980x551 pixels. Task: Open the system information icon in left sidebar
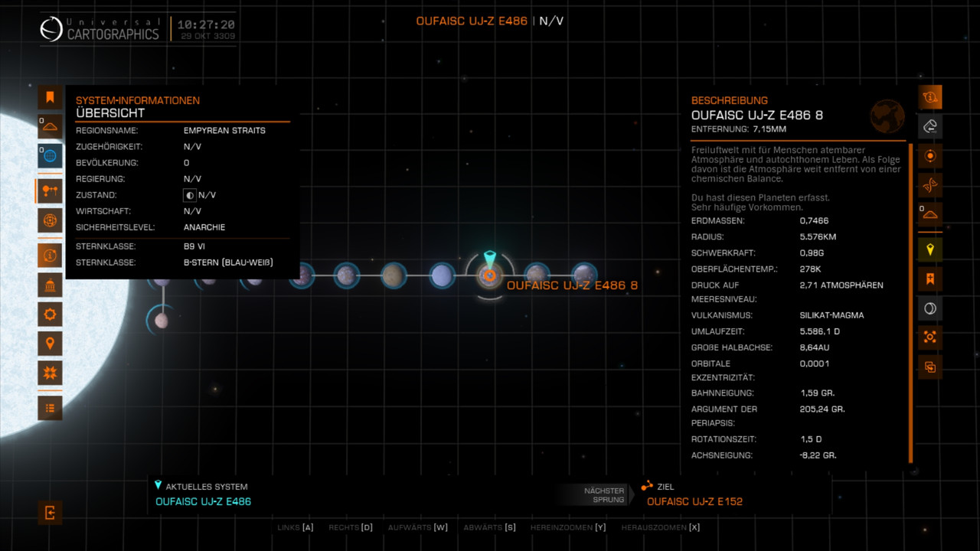[x=50, y=255]
